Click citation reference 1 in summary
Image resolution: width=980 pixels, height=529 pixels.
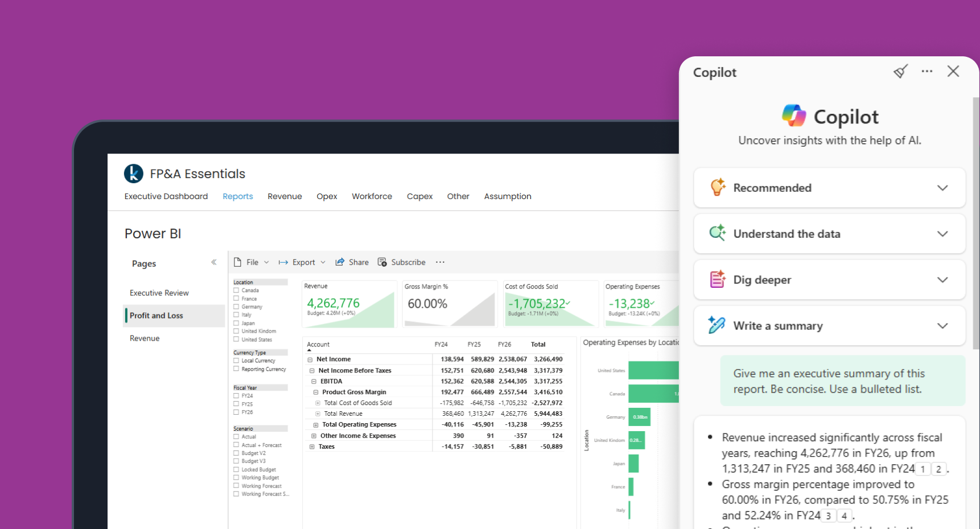pyautogui.click(x=923, y=469)
